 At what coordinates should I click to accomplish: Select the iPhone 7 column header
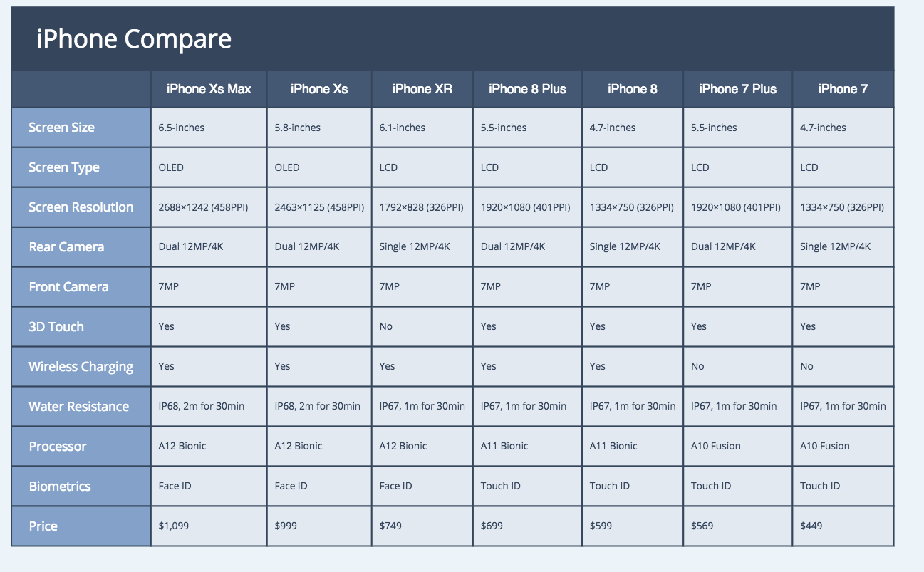[x=843, y=89]
